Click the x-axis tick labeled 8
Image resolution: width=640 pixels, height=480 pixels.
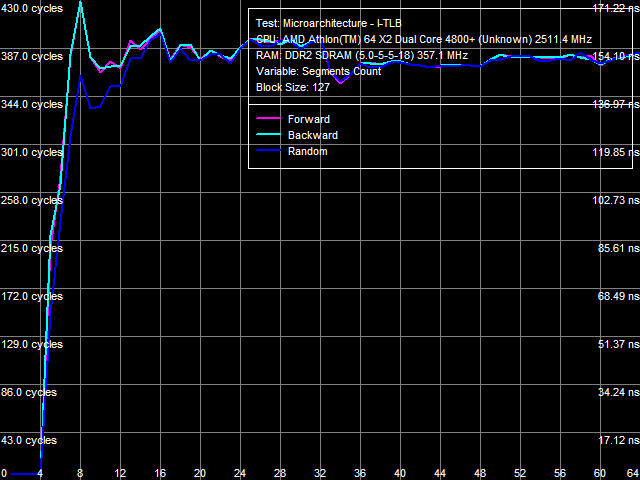[x=80, y=473]
